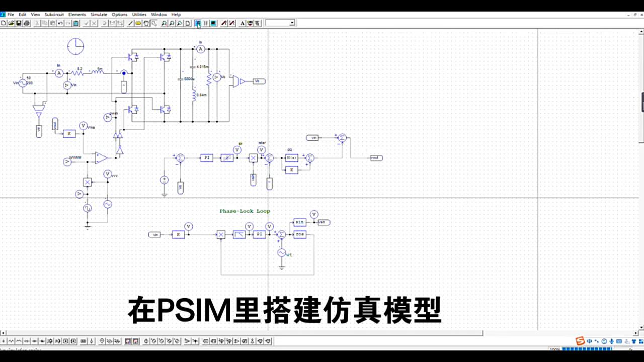Select the sin block in PLL

click(x=300, y=222)
